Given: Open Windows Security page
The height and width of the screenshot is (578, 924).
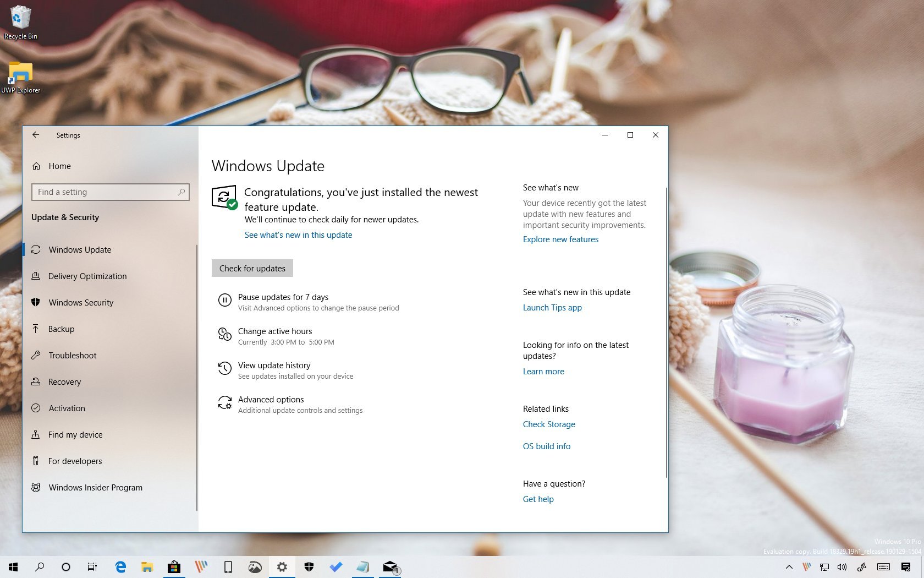Looking at the screenshot, I should (x=81, y=303).
